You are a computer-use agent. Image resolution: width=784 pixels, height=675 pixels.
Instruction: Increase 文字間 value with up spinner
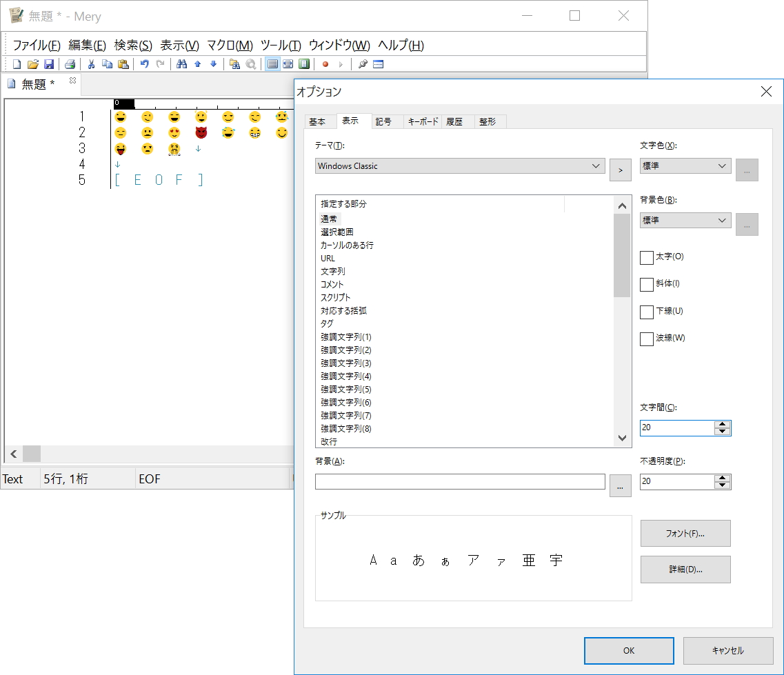click(x=722, y=425)
